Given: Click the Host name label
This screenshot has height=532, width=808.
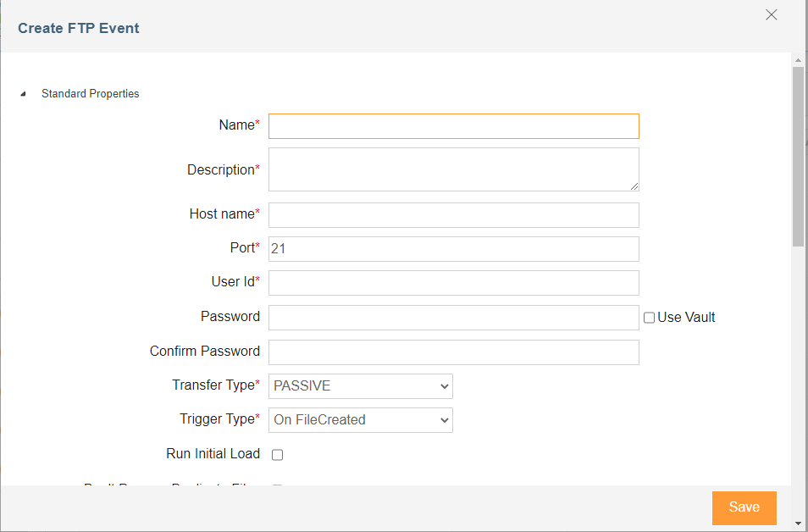Looking at the screenshot, I should click(x=224, y=214).
